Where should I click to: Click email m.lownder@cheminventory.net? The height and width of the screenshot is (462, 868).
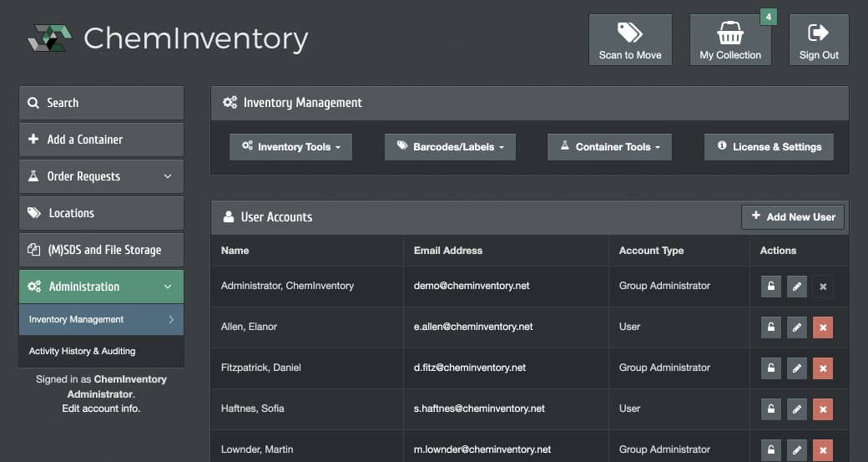point(482,449)
